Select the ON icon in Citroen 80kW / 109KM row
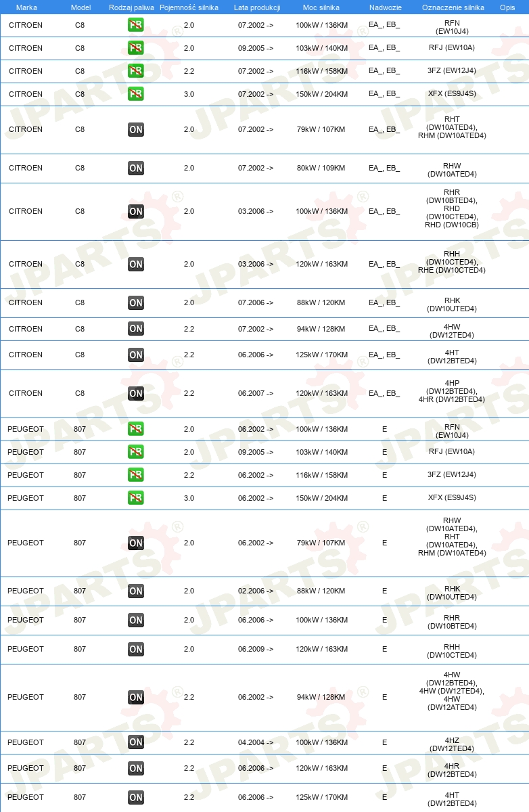Image resolution: width=529 pixels, height=812 pixels. [x=136, y=168]
